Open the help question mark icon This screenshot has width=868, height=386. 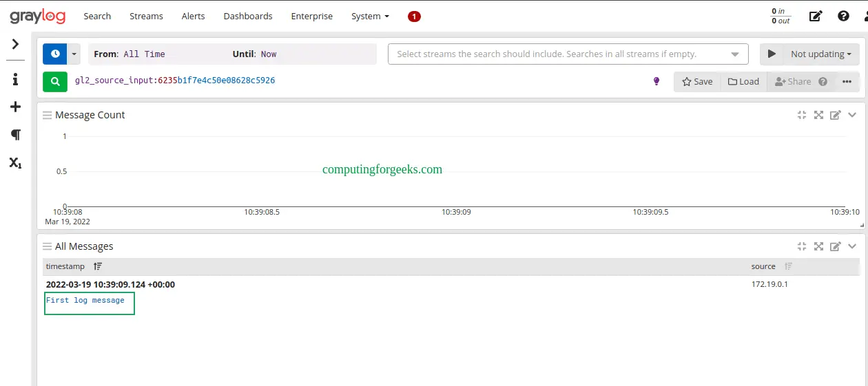point(843,17)
